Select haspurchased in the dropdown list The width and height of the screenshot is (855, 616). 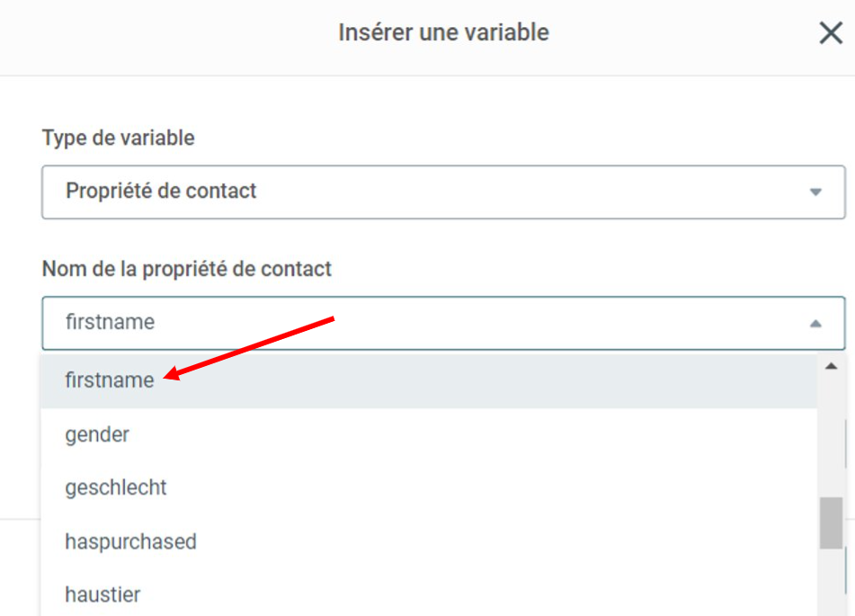coord(429,541)
